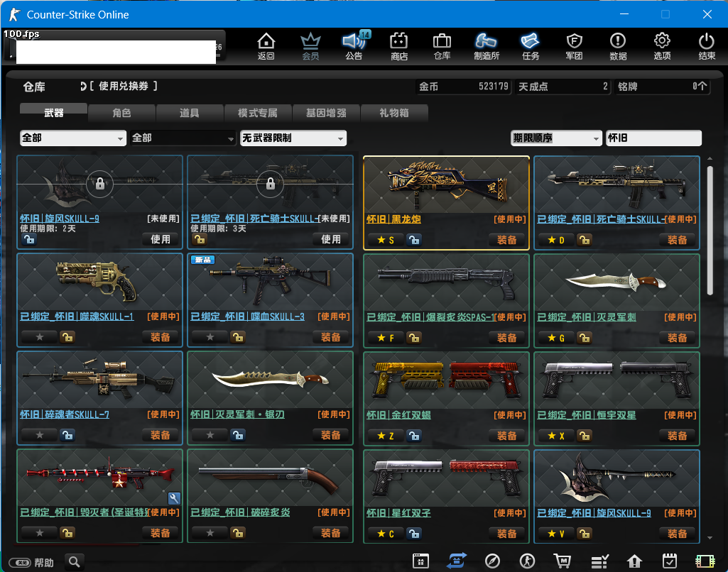This screenshot has width=728, height=572.
Task: Click the 使用兑换券 voucher link
Action: pos(123,86)
